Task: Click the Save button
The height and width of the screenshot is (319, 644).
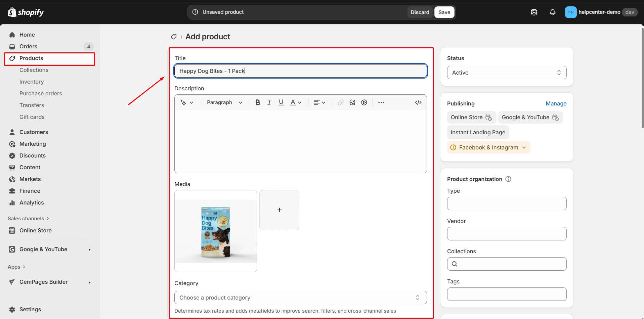Action: pos(444,12)
